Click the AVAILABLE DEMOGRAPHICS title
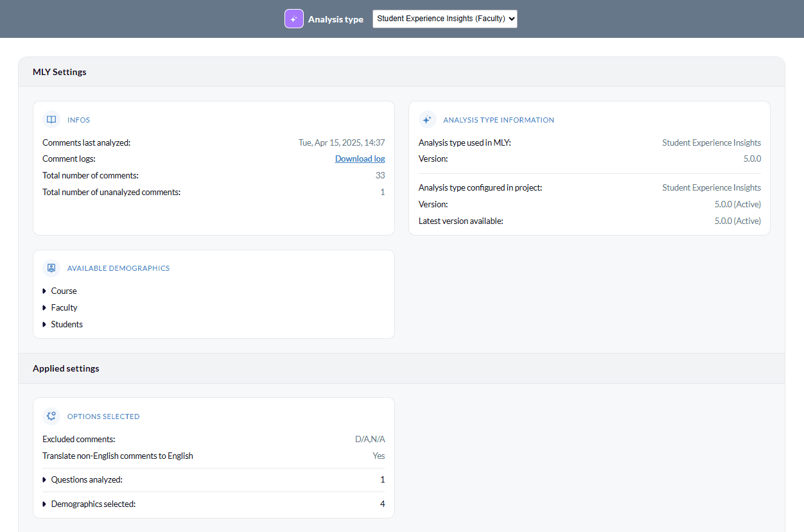The width and height of the screenshot is (804, 532). pyautogui.click(x=118, y=268)
